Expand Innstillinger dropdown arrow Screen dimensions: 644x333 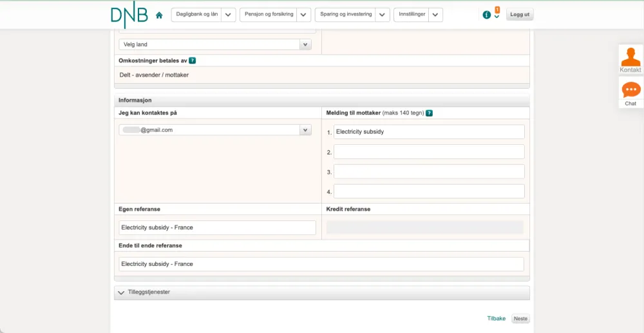click(x=435, y=15)
